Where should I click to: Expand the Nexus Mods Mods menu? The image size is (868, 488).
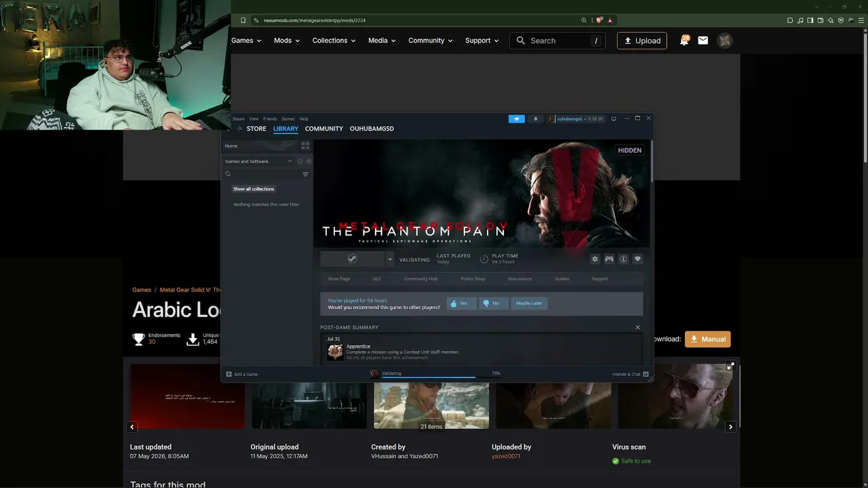(288, 41)
